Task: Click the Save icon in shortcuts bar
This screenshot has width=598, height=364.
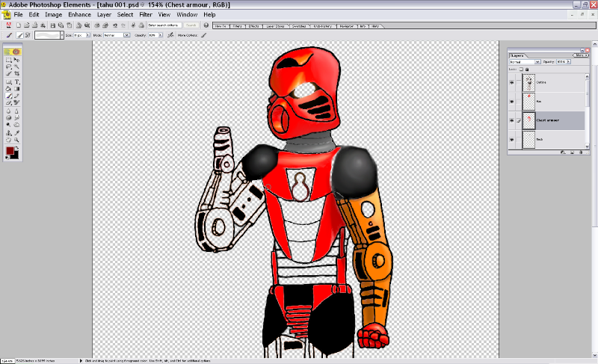Action: 52,25
